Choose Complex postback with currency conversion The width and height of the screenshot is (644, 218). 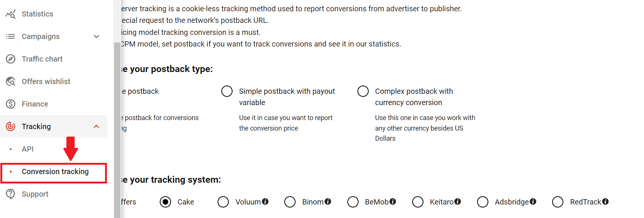click(363, 91)
